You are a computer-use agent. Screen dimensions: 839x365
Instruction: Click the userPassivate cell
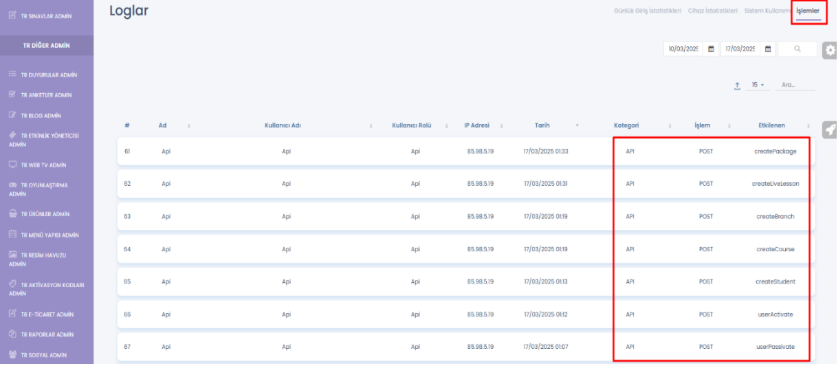tap(775, 347)
